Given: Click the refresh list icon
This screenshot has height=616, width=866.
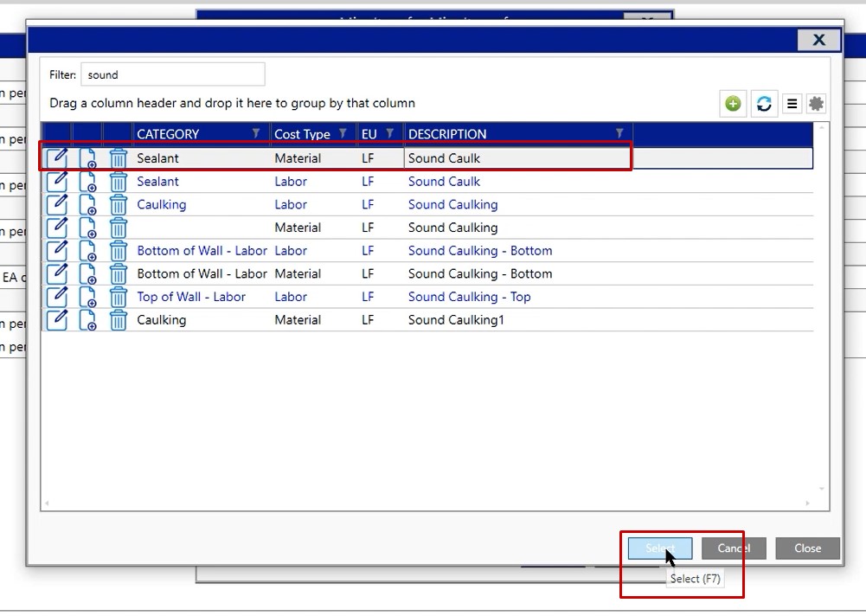Looking at the screenshot, I should coord(763,104).
